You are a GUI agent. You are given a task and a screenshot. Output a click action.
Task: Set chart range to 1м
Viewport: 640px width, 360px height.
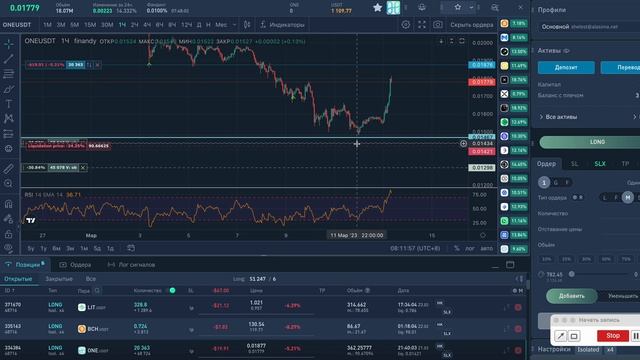click(x=84, y=248)
